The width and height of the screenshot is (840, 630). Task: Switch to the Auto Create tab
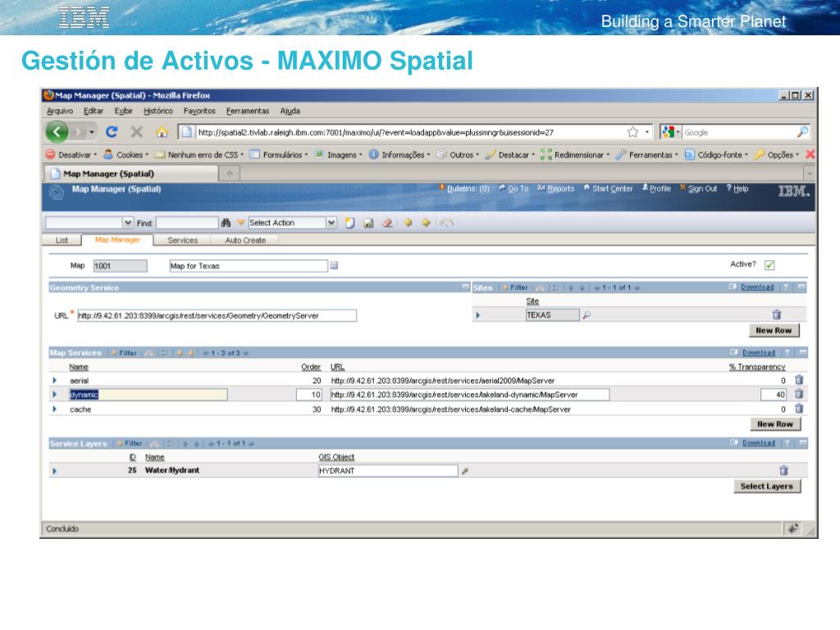click(245, 240)
